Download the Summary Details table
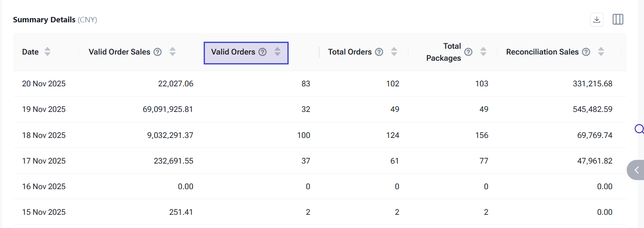 point(597,19)
